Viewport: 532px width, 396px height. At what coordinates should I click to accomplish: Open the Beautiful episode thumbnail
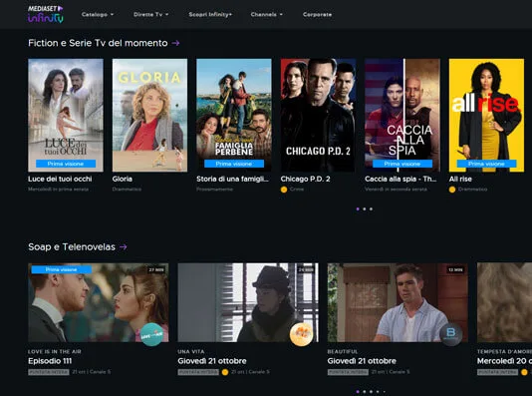[398, 302]
